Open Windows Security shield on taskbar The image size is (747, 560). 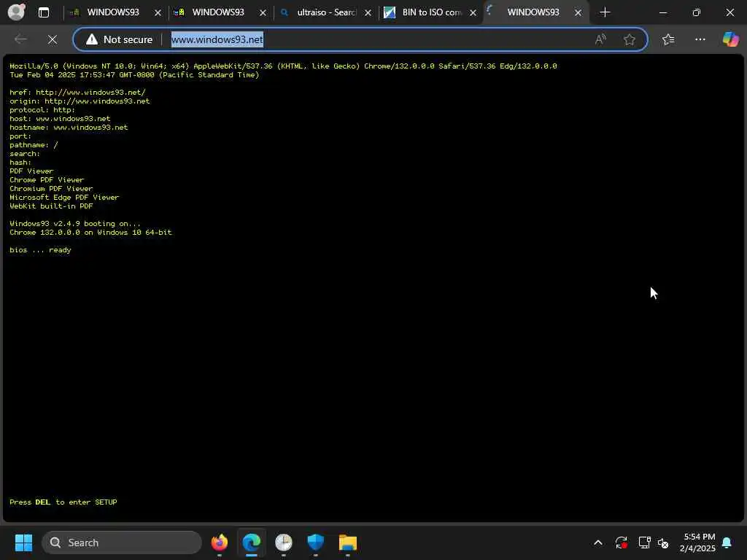(315, 542)
